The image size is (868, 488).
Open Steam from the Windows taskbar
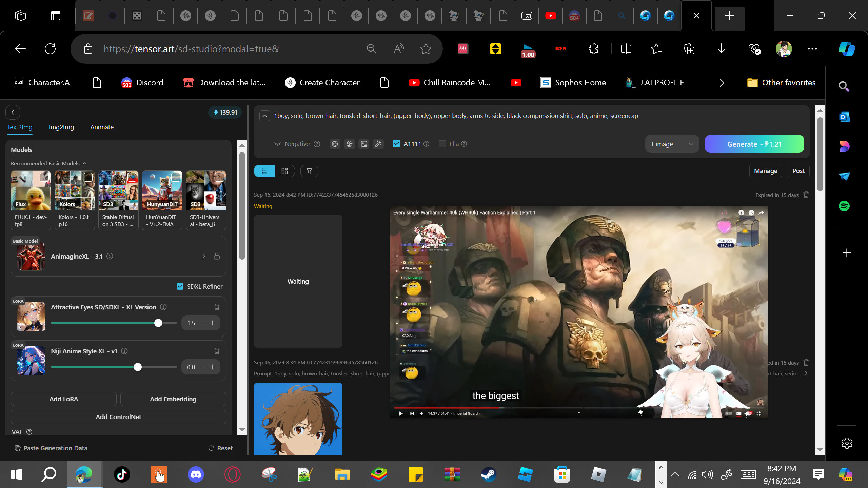(489, 474)
